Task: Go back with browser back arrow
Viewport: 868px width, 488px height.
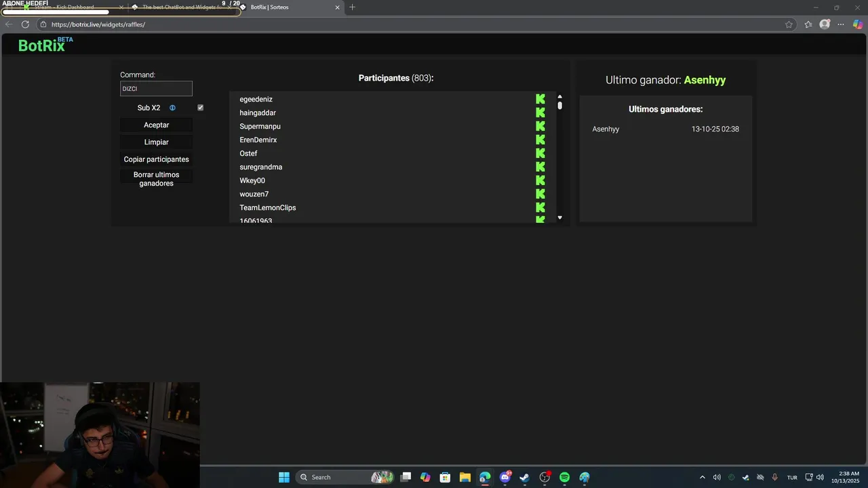Action: click(9, 24)
